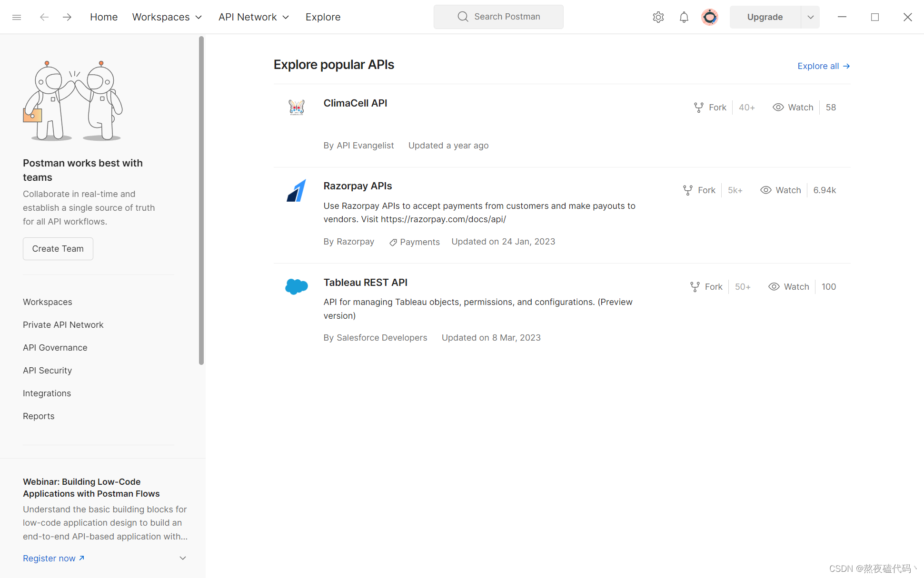
Task: Fork the Razorpay APIs collection
Action: [699, 190]
